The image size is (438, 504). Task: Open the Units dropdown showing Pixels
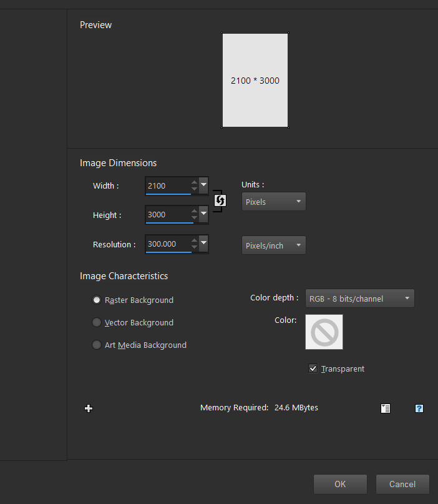pyautogui.click(x=273, y=202)
